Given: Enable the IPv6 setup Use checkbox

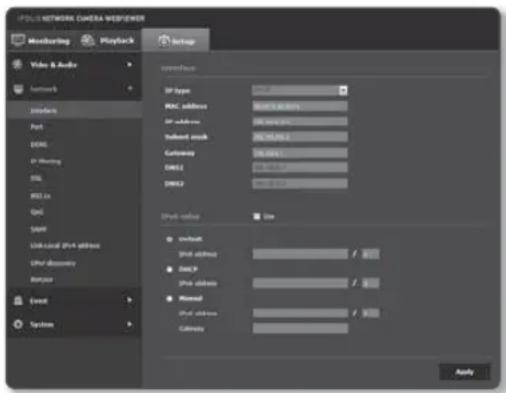Looking at the screenshot, I should pyautogui.click(x=257, y=217).
